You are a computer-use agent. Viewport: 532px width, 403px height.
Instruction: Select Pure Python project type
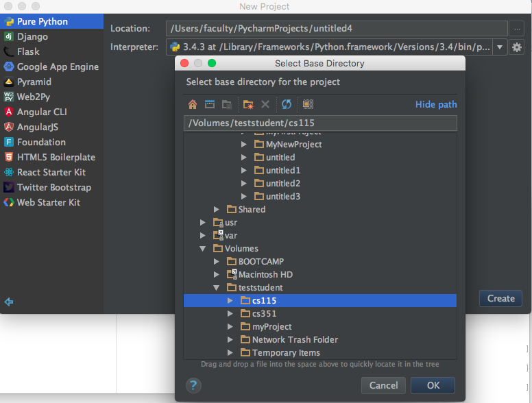[x=51, y=21]
